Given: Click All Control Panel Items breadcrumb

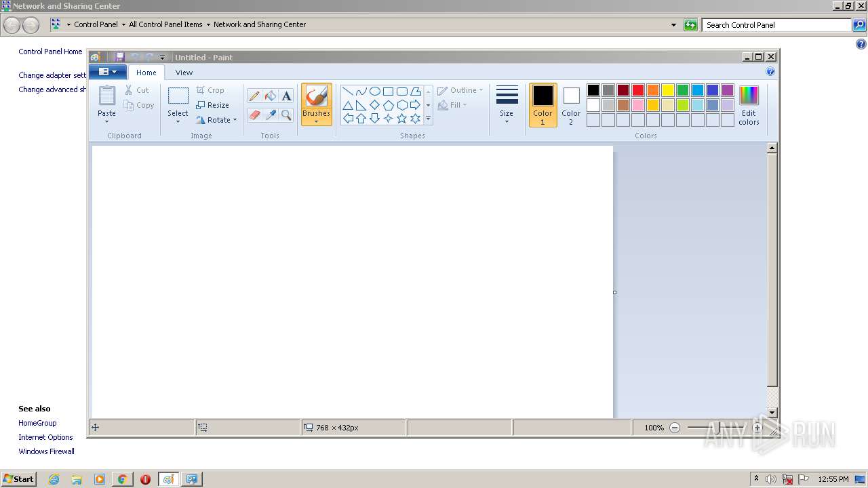Looking at the screenshot, I should click(165, 24).
